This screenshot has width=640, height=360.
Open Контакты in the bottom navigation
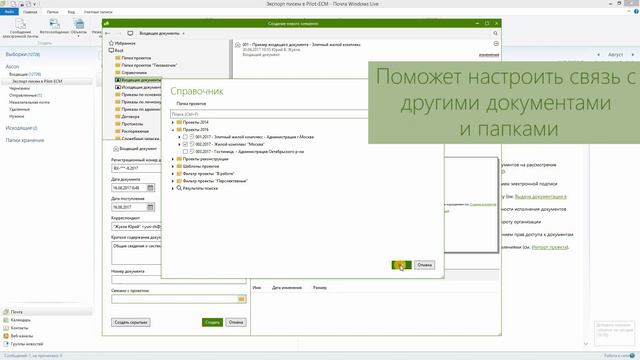click(16, 328)
